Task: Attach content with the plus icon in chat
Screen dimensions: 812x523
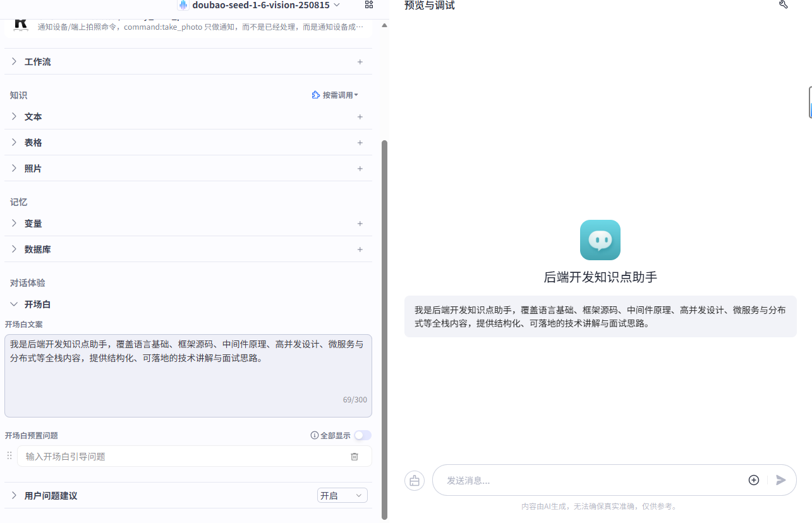Action: click(753, 480)
